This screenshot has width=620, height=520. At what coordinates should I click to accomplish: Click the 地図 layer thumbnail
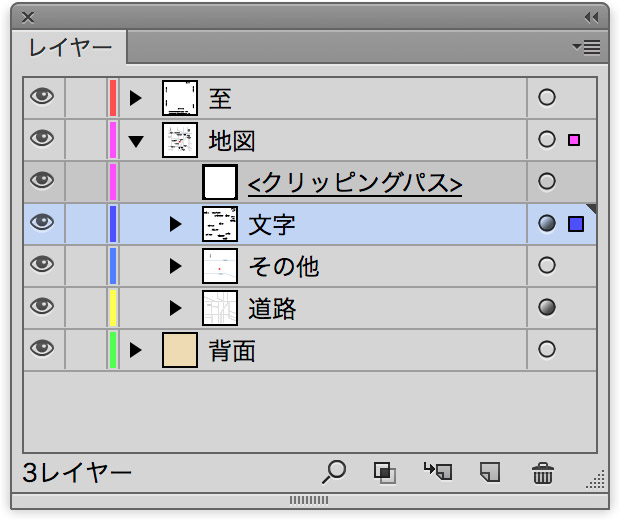click(180, 140)
